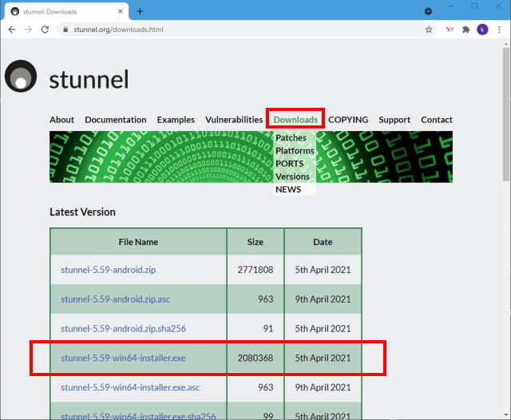Screen dimensions: 511x420
Task: Expand the tab search dropdown arrow
Action: (428, 11)
